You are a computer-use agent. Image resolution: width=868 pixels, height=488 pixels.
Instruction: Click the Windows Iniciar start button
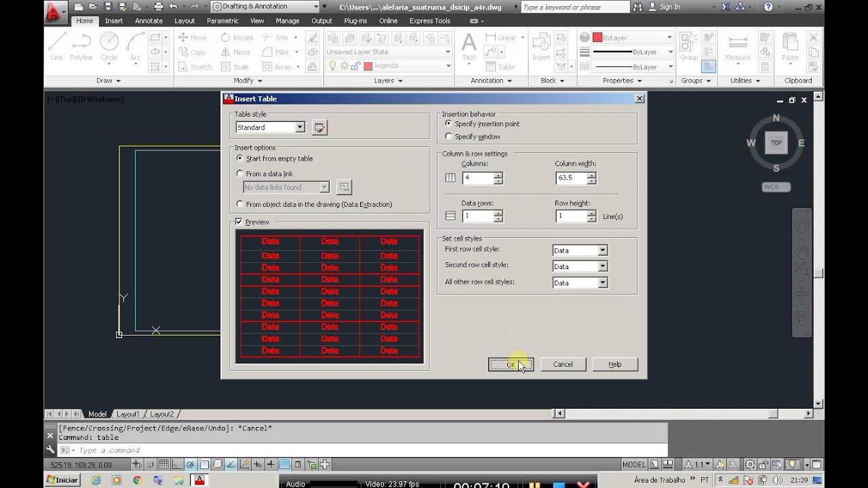(x=62, y=480)
